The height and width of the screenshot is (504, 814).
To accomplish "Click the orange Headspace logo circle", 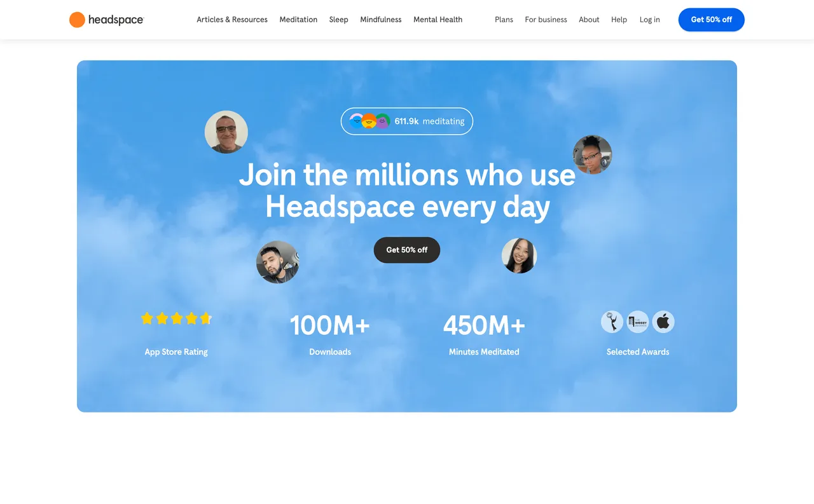I will 77,20.
